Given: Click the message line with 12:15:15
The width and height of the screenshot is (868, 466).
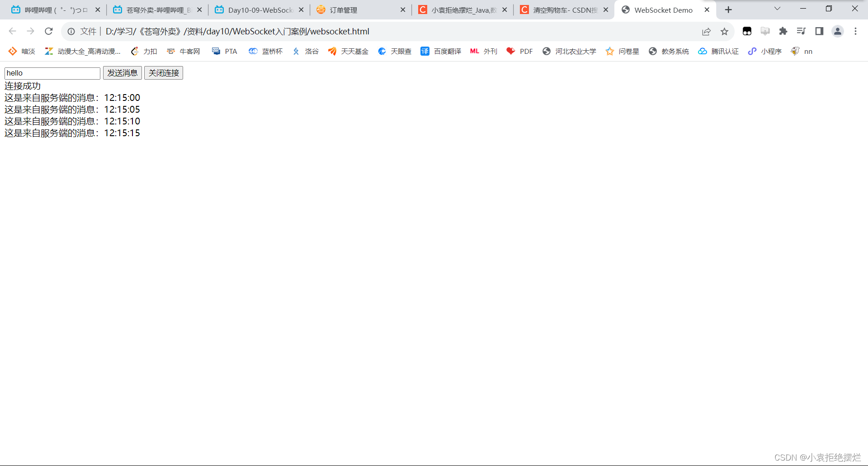Looking at the screenshot, I should [x=72, y=133].
